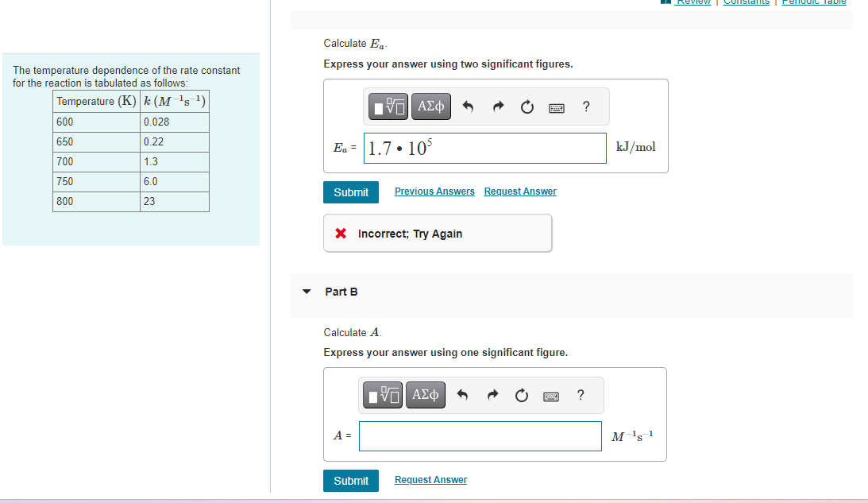The width and height of the screenshot is (868, 503).
Task: Request Answer for Part B
Action: (x=430, y=479)
